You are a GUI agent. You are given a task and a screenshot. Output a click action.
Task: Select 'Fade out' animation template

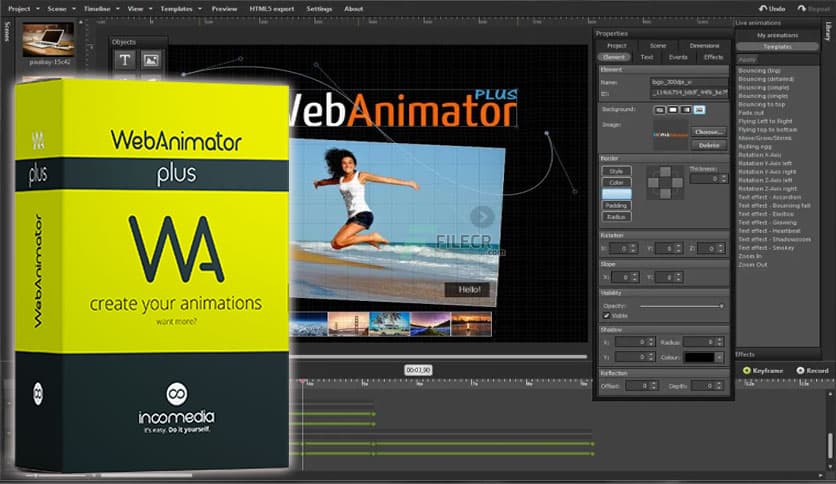click(751, 113)
